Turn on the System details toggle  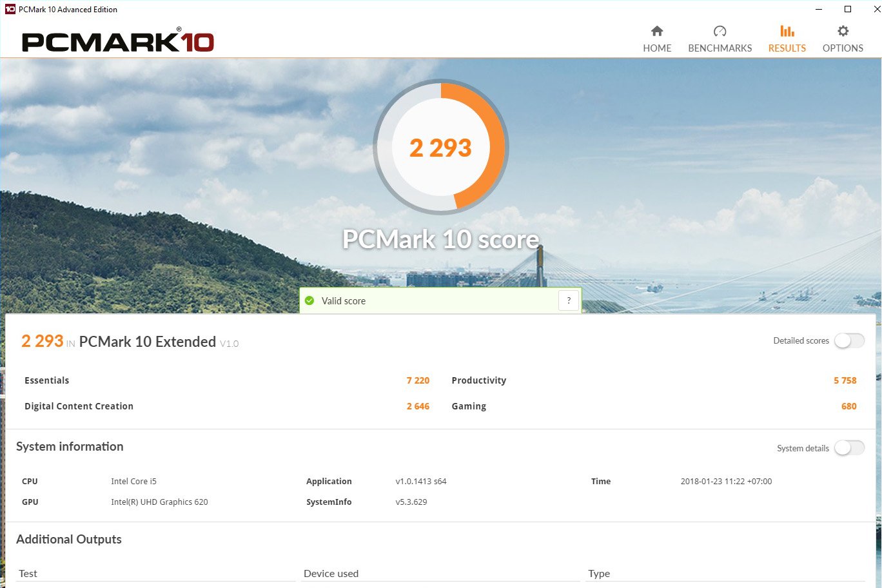coord(849,448)
